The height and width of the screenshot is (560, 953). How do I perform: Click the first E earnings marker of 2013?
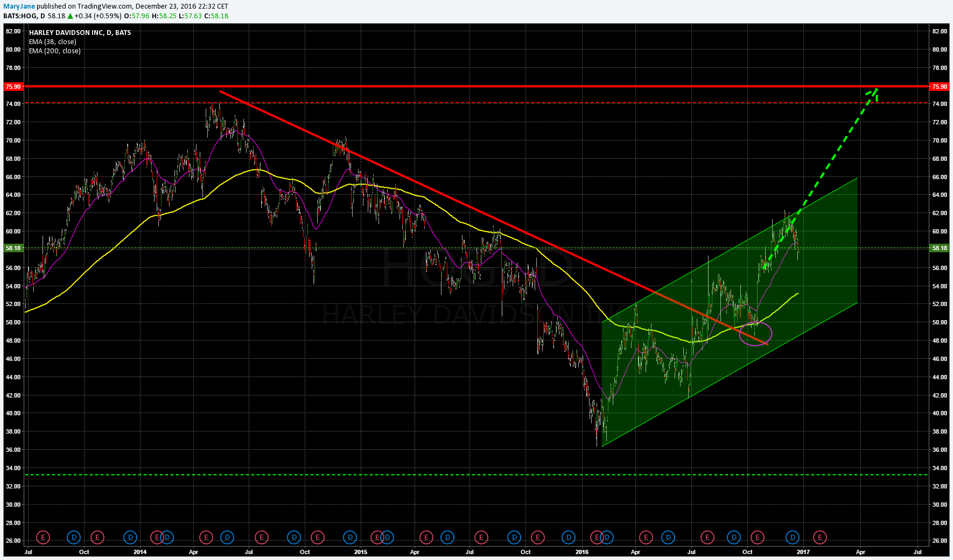(43, 537)
